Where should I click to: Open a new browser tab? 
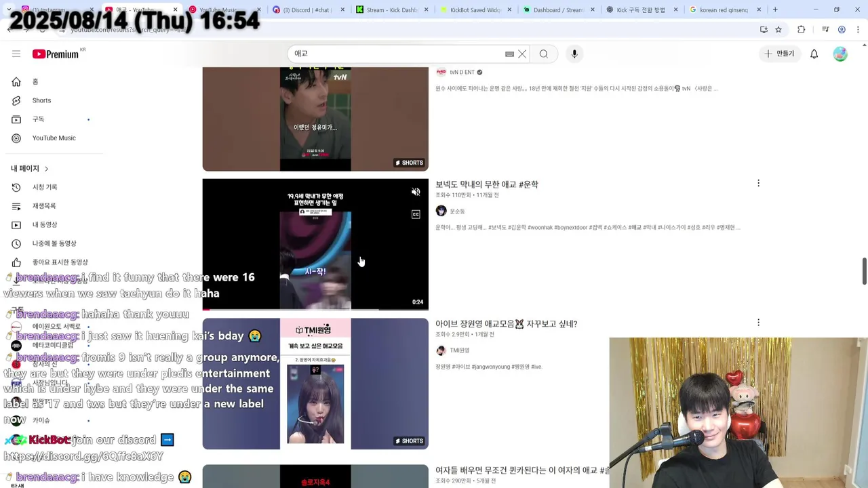pyautogui.click(x=775, y=9)
